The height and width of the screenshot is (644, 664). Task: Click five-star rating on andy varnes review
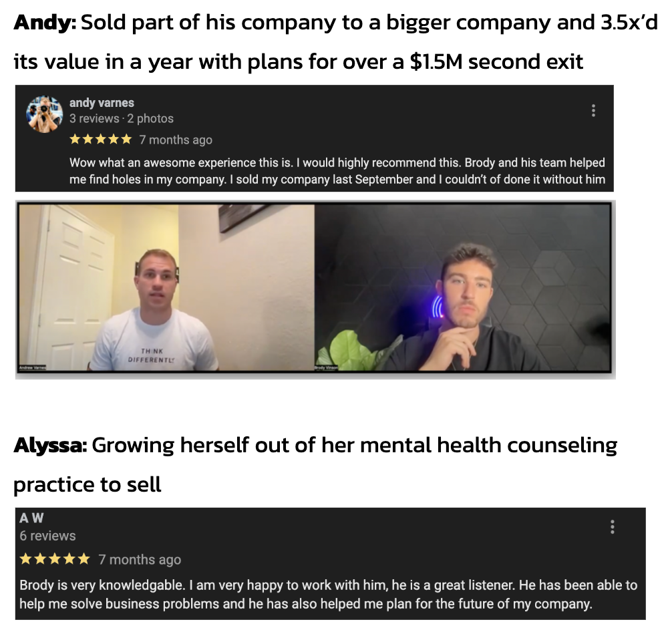(101, 140)
